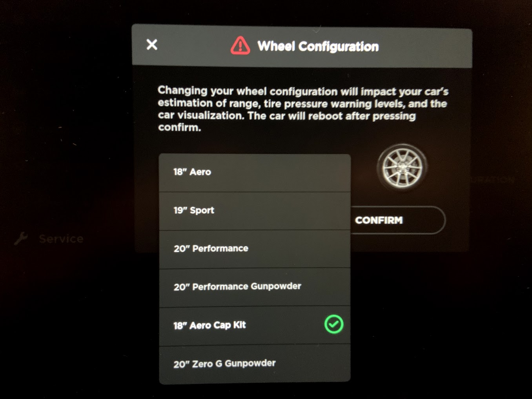Close the Wheel Configuration dialog
532x399 pixels.
pyautogui.click(x=152, y=45)
